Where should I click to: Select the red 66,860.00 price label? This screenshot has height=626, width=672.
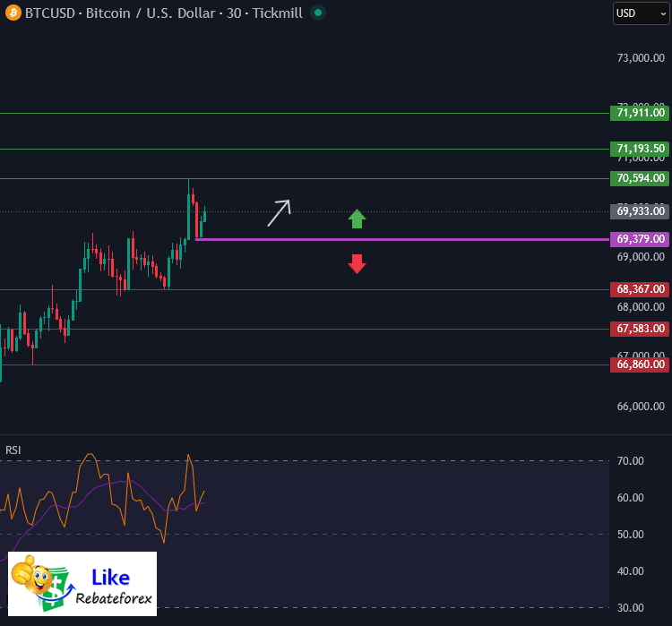click(x=640, y=364)
